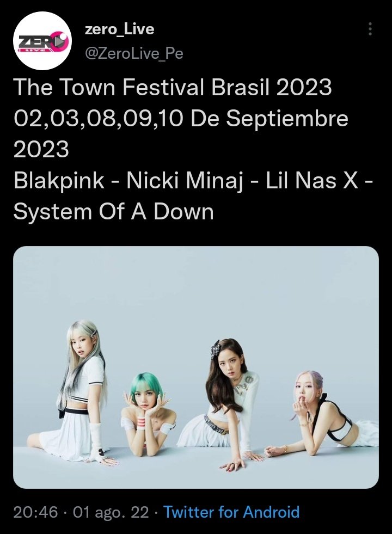392x534 pixels.
Task: Click the person with long silver hair
Action: point(82,391)
